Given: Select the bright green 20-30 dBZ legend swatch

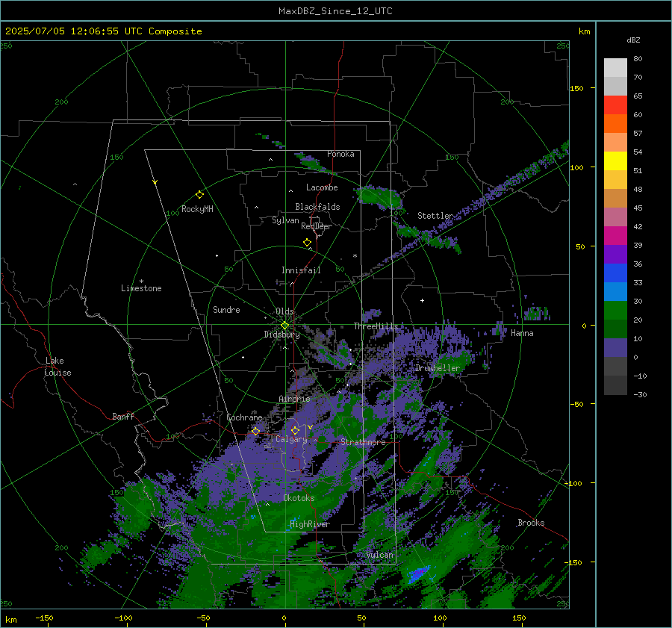Looking at the screenshot, I should click(x=615, y=311).
